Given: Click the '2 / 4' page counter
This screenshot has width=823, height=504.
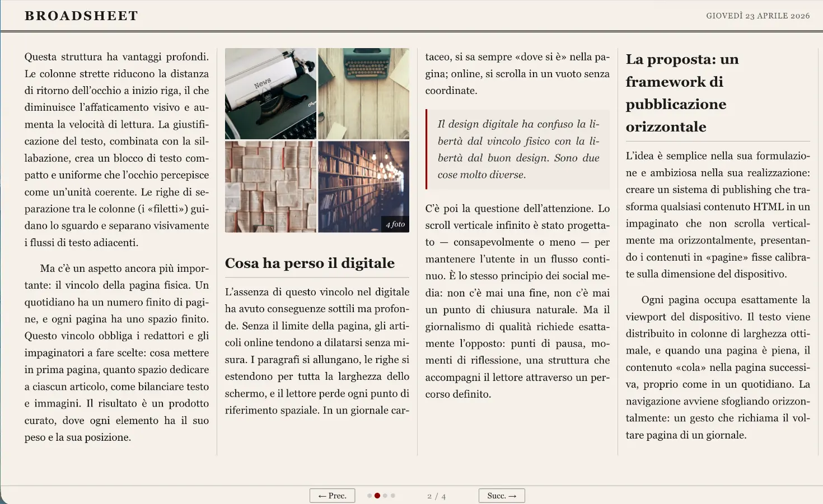Looking at the screenshot, I should [x=437, y=496].
